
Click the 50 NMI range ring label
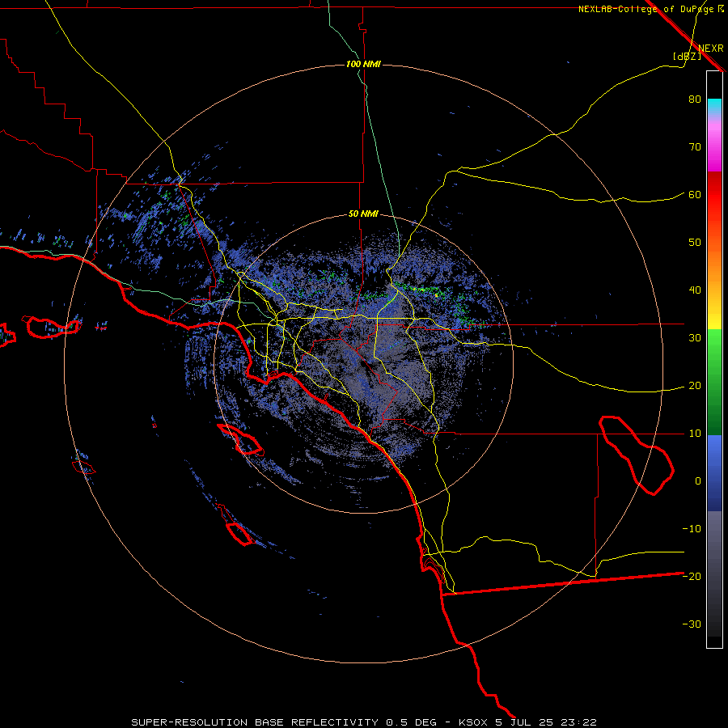coord(363,214)
